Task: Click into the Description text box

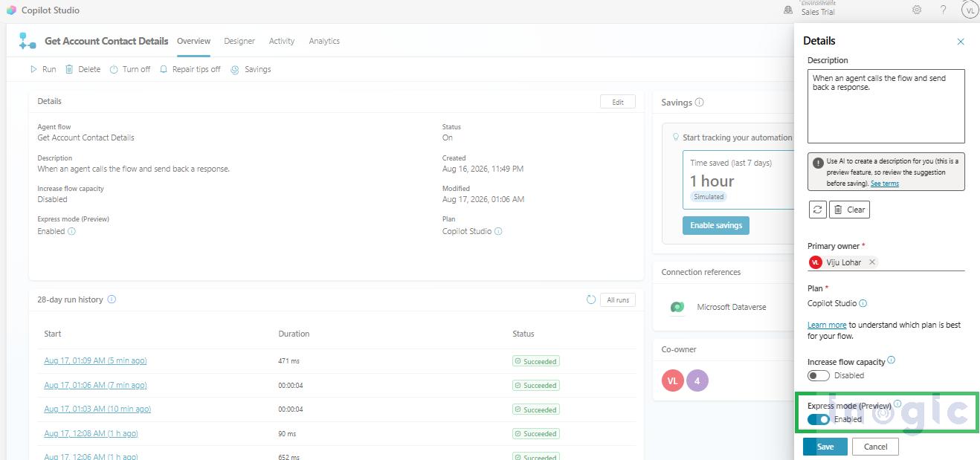Action: [x=886, y=106]
